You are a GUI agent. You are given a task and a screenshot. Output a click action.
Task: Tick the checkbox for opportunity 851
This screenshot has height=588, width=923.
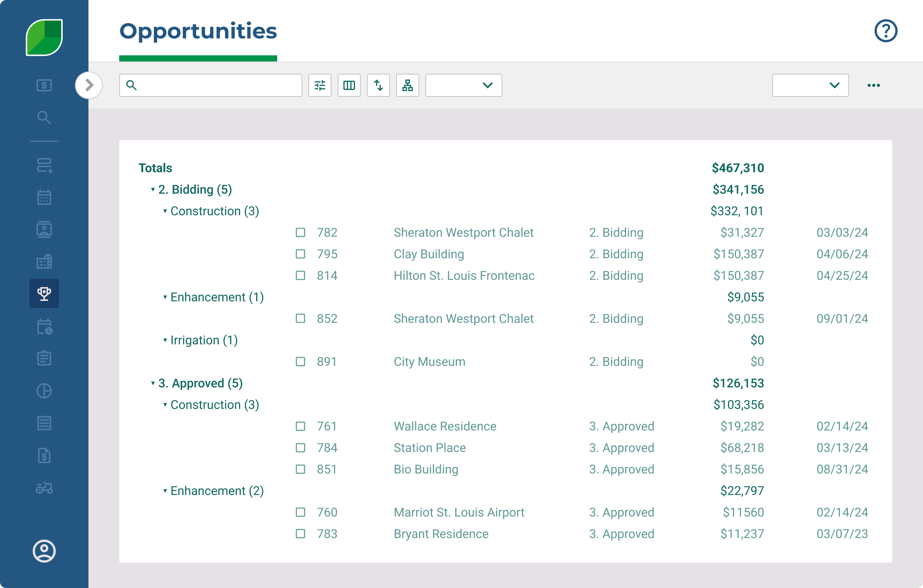[x=300, y=469]
